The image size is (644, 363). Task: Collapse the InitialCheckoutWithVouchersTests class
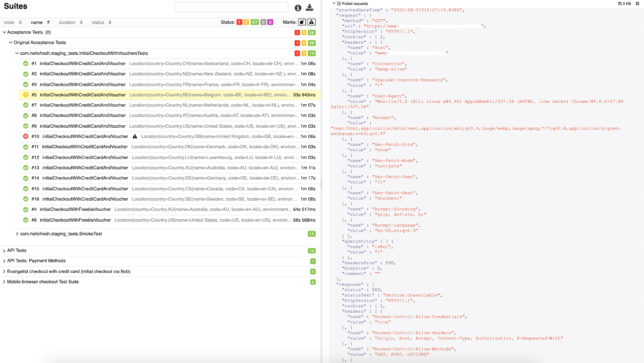(17, 53)
